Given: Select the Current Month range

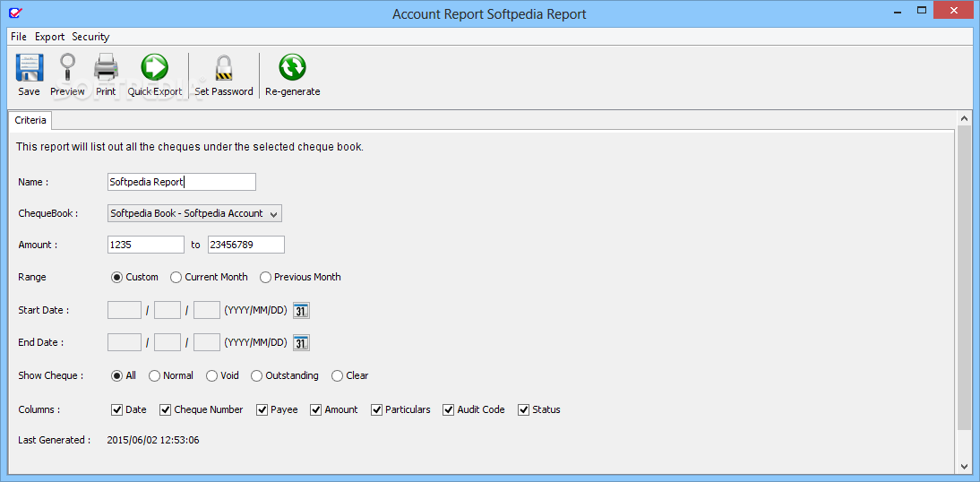Looking at the screenshot, I should [x=176, y=277].
